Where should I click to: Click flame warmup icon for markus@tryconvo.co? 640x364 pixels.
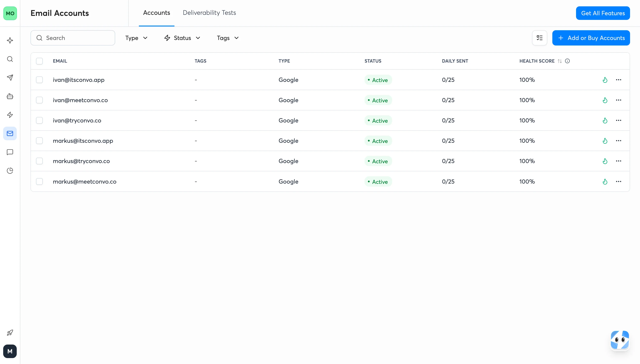click(x=605, y=161)
